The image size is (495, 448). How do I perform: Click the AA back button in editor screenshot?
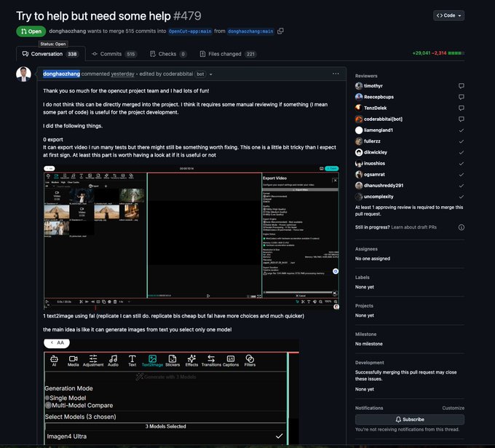click(57, 343)
